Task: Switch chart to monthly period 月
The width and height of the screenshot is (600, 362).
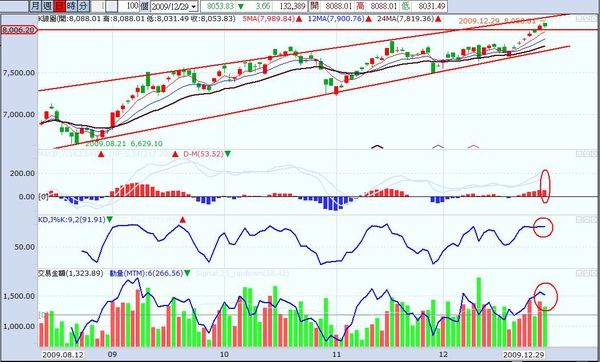Action: [x=35, y=6]
